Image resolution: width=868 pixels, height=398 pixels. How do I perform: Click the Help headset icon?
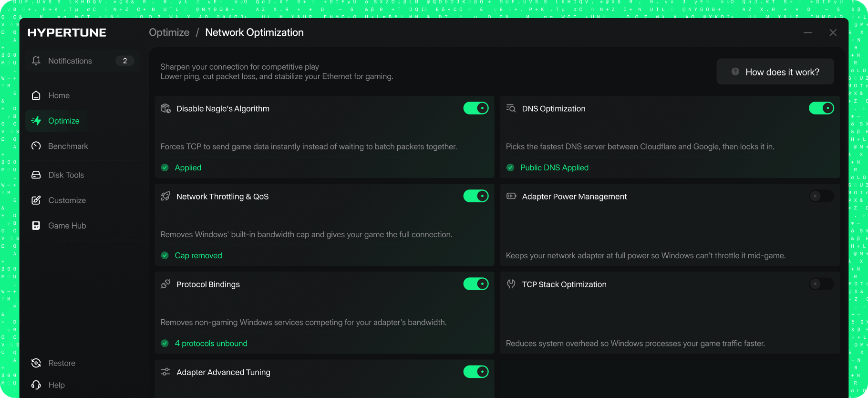click(x=36, y=385)
